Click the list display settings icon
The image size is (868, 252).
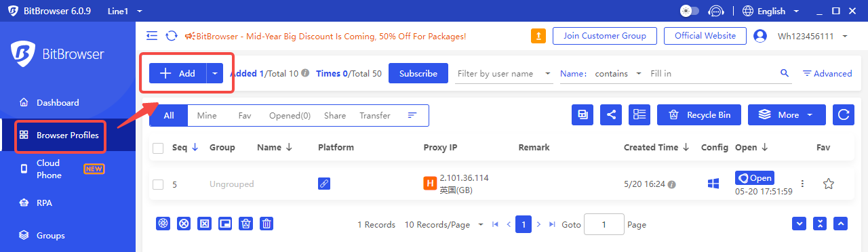pos(639,114)
